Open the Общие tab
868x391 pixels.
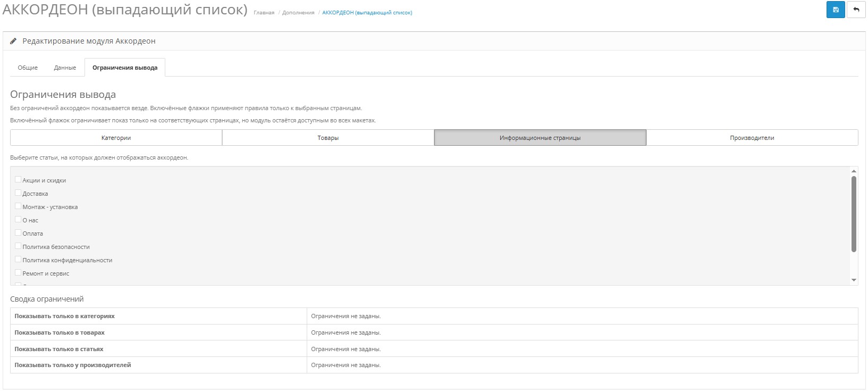pyautogui.click(x=28, y=68)
